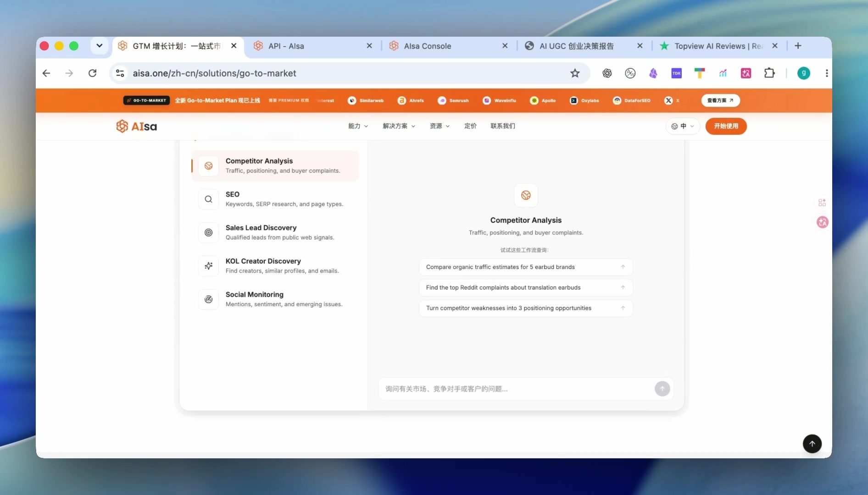
Task: Click the 开始使用 button
Action: click(726, 126)
